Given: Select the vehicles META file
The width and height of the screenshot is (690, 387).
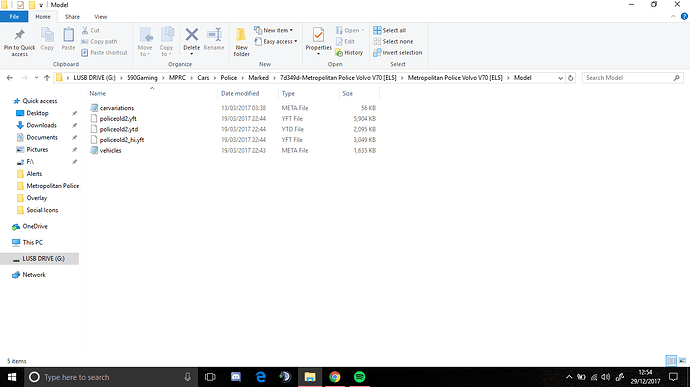Looking at the screenshot, I should [x=110, y=150].
